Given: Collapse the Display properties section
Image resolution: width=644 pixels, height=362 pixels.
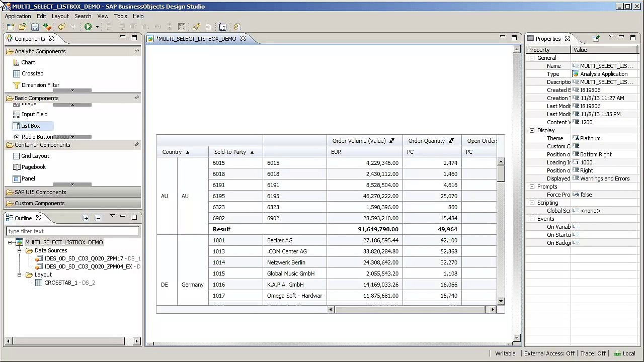Looking at the screenshot, I should click(532, 130).
